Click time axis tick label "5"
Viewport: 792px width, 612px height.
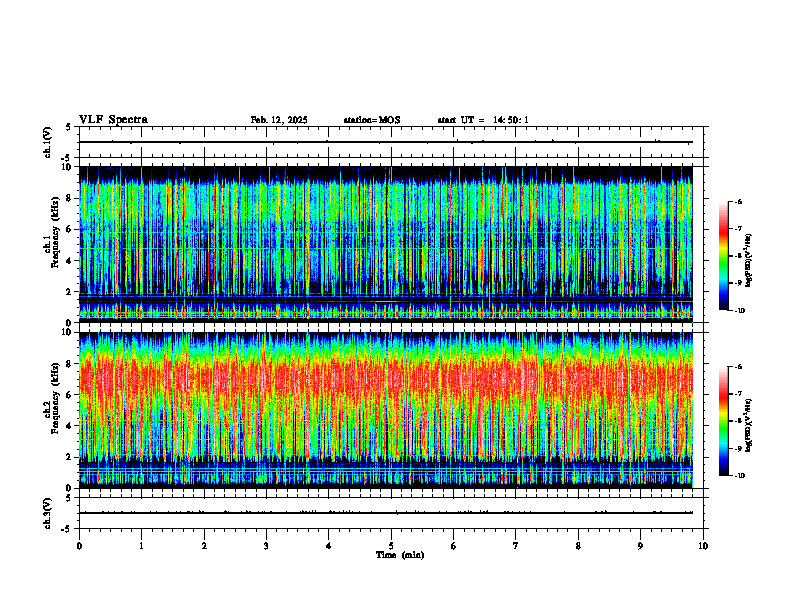click(x=391, y=546)
